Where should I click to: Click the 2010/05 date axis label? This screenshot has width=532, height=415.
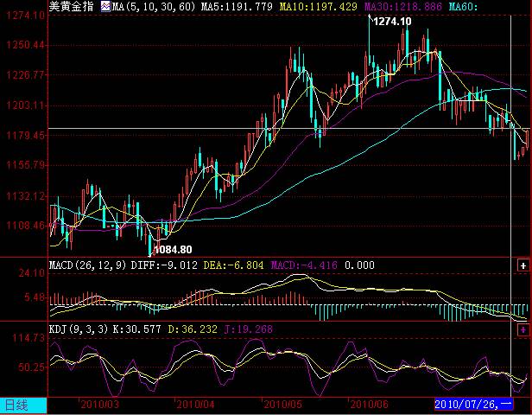pyautogui.click(x=282, y=405)
